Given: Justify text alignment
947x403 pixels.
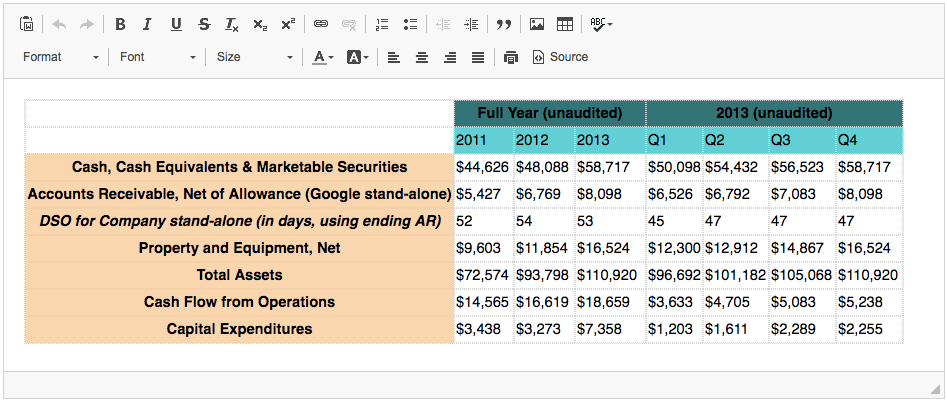Looking at the screenshot, I should [x=478, y=57].
